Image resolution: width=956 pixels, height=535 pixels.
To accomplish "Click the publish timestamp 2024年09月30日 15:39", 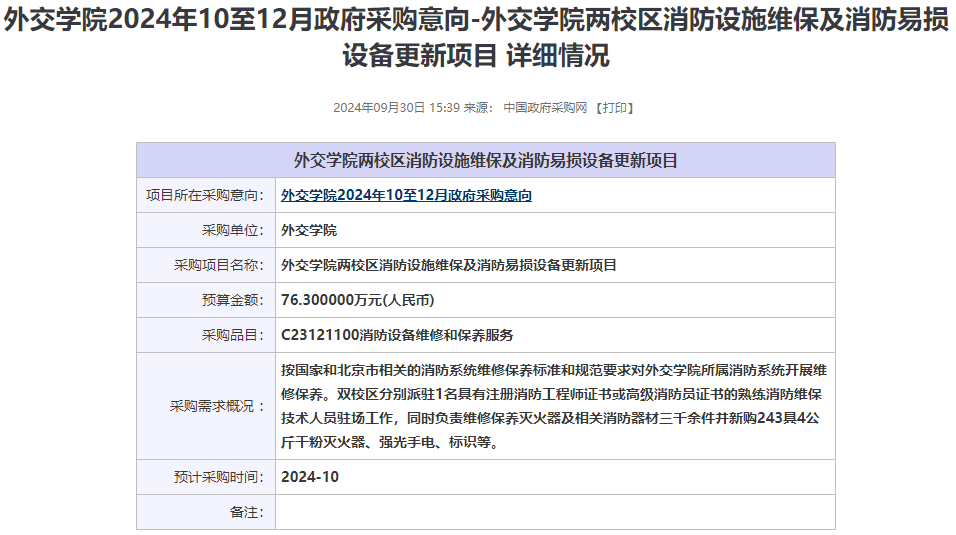I will pyautogui.click(x=396, y=108).
